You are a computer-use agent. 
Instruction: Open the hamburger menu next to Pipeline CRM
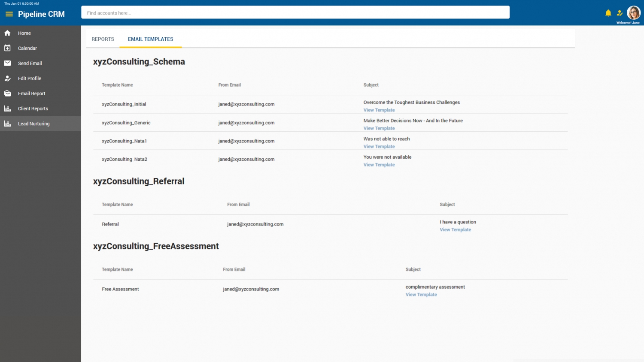pyautogui.click(x=9, y=14)
